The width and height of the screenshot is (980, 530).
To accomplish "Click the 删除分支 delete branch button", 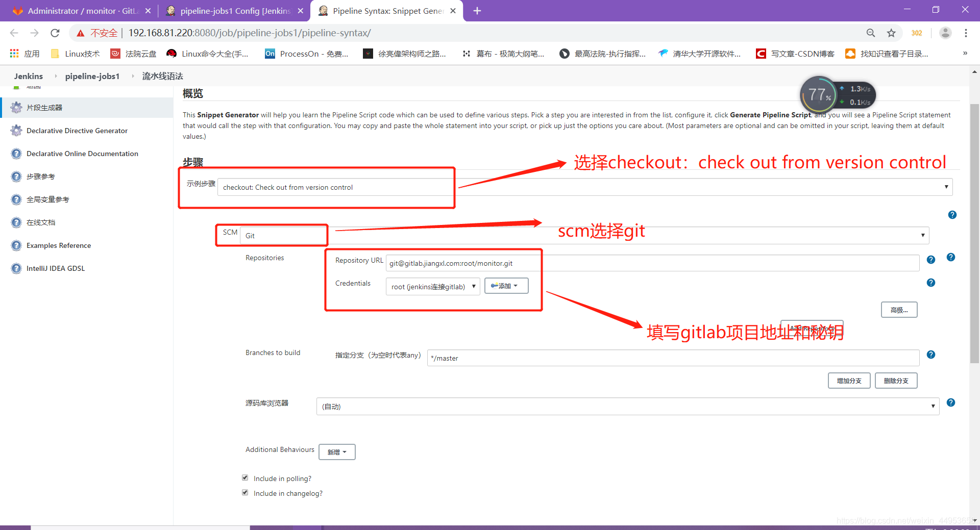I will [x=896, y=381].
